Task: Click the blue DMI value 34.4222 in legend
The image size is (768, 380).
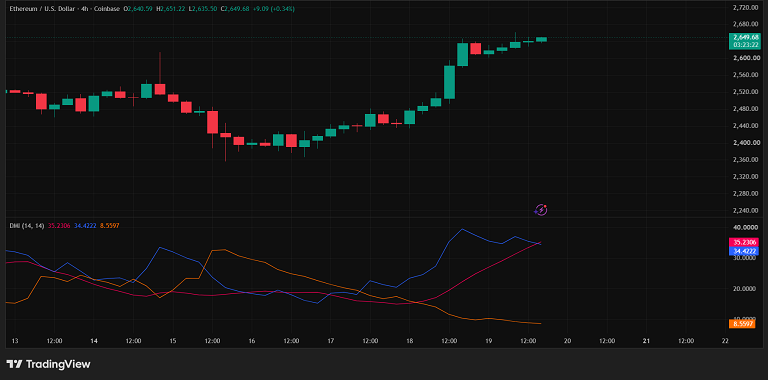Action: point(84,225)
